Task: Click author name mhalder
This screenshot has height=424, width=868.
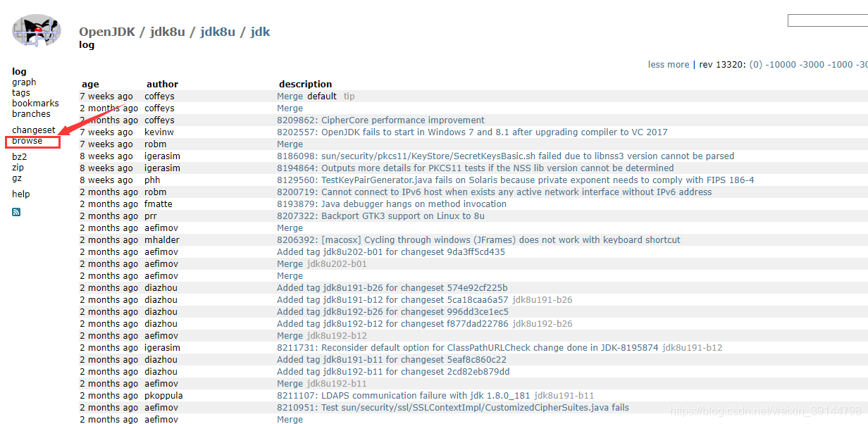Action: click(x=162, y=240)
